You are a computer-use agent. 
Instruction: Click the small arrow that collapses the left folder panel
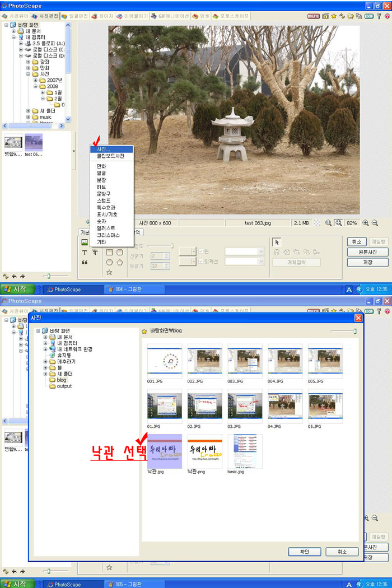pyautogui.click(x=73, y=151)
